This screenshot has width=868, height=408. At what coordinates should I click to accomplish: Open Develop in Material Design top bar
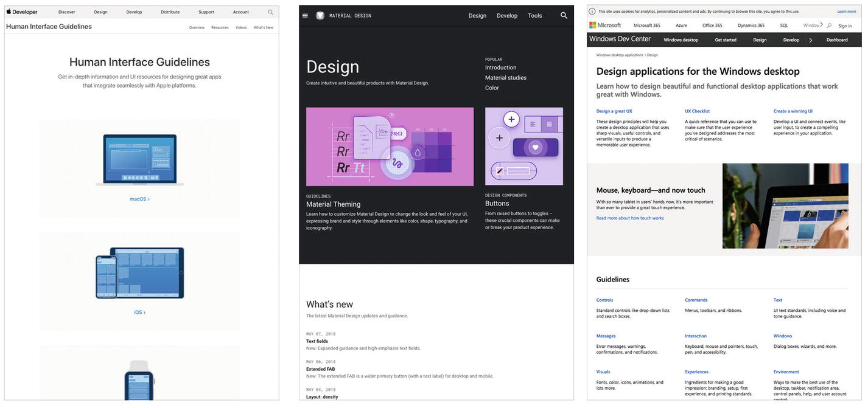click(507, 16)
